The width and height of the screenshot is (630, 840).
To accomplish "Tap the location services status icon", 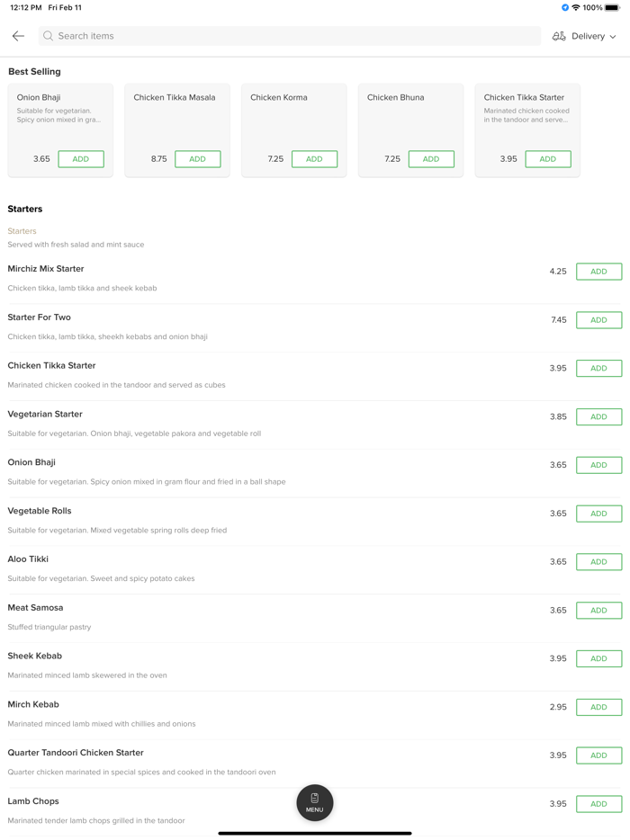I will [x=565, y=7].
